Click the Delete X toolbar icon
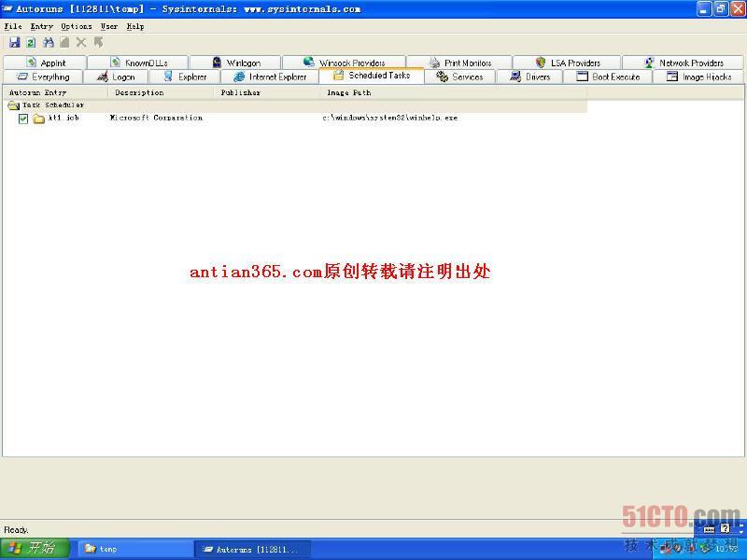Screen dimensions: 747x560 tap(81, 42)
